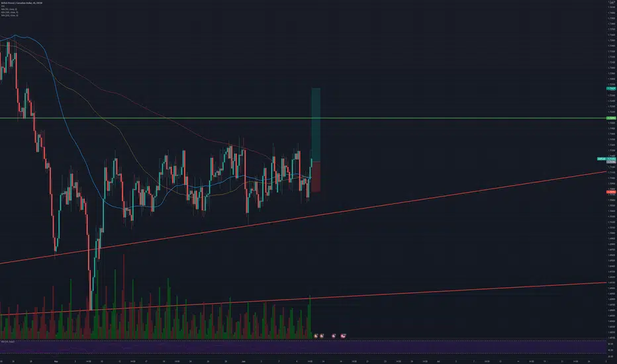This screenshot has width=617, height=364.
Task: Click green horizontal line price label on axis
Action: click(x=611, y=118)
